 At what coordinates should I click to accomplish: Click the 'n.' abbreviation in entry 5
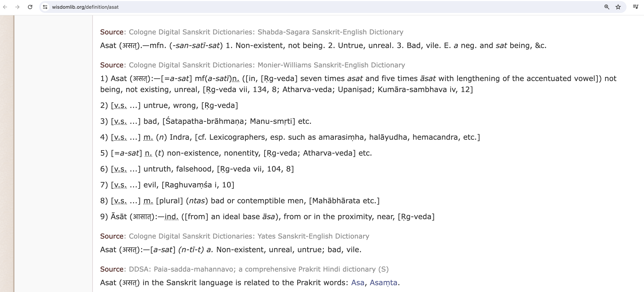(x=148, y=153)
